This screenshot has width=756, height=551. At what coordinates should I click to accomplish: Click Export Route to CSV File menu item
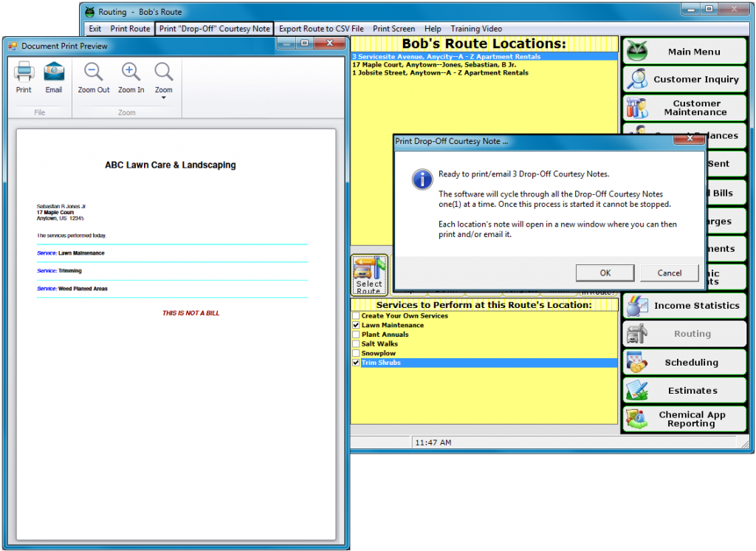point(321,29)
